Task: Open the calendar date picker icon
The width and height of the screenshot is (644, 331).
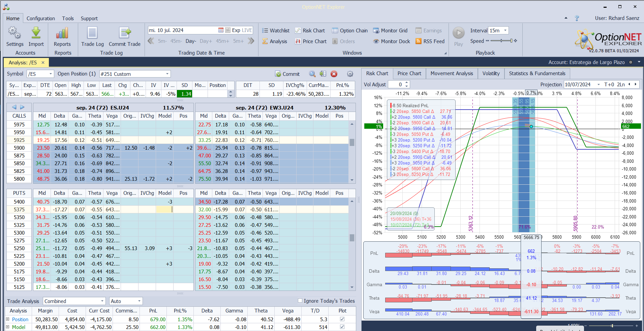Action: click(x=221, y=30)
